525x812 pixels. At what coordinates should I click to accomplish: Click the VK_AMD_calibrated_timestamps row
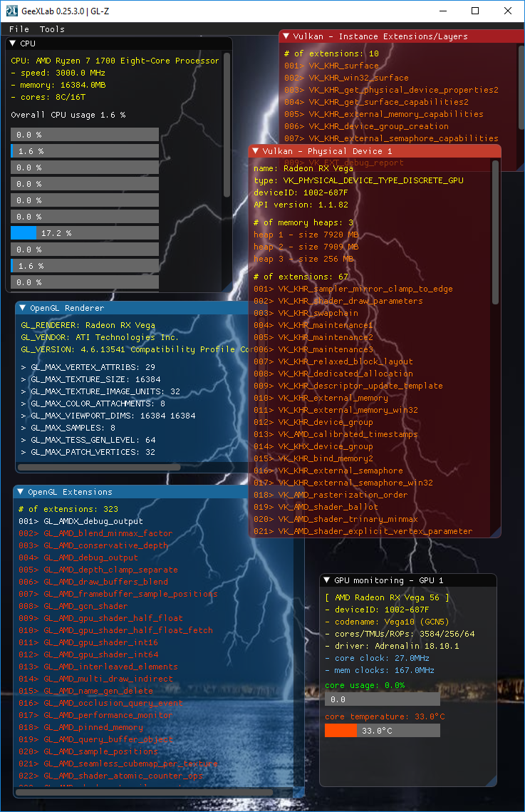point(336,434)
